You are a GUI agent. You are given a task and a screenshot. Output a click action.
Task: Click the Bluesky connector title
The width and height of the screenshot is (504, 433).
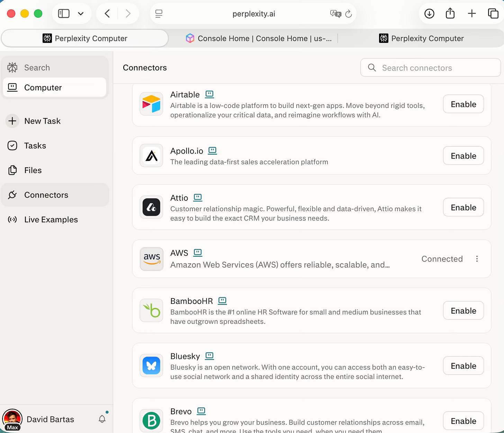185,356
